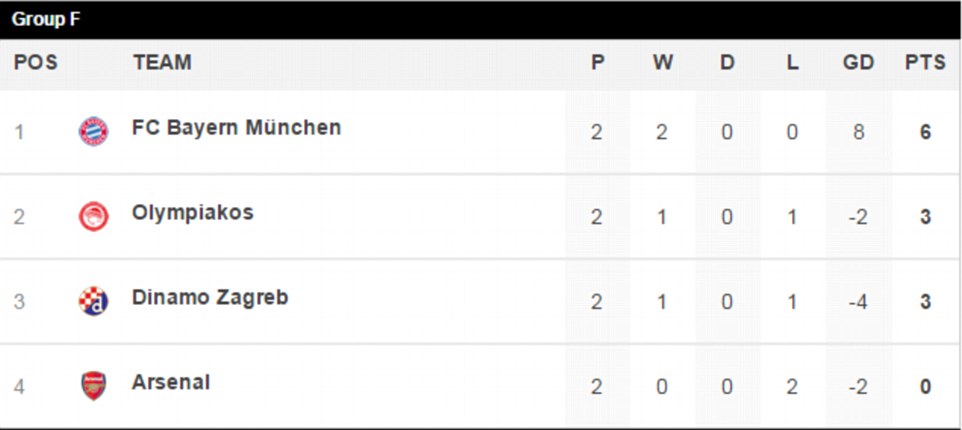This screenshot has height=430, width=962.
Task: Click the FC Bayern München club crest
Action: 93,131
